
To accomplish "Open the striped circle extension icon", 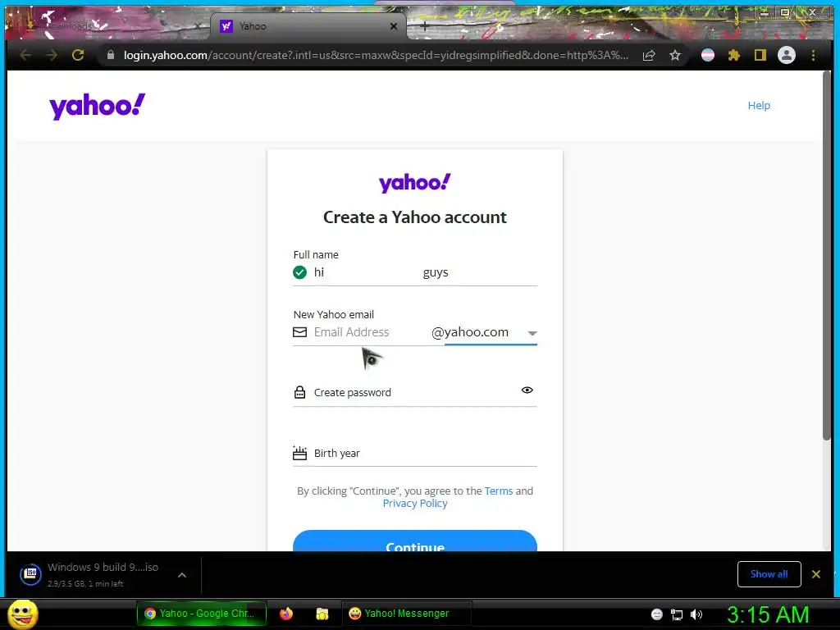I will [708, 55].
